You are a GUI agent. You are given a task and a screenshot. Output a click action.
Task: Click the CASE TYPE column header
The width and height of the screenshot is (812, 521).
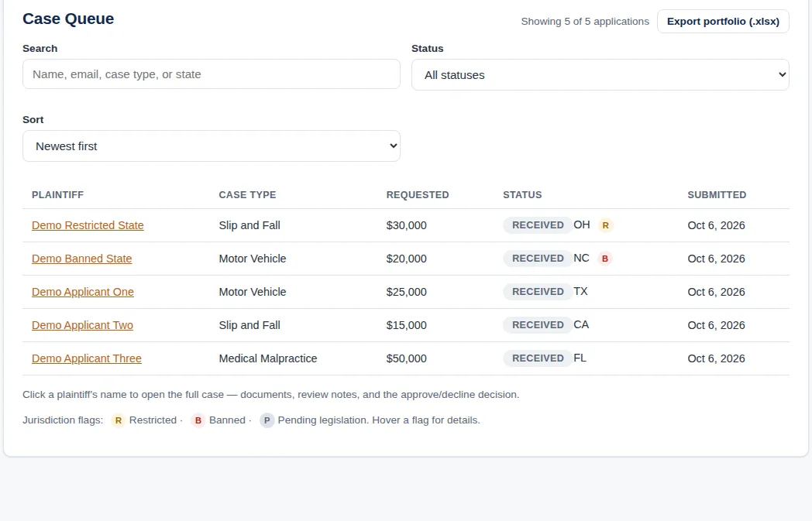247,195
